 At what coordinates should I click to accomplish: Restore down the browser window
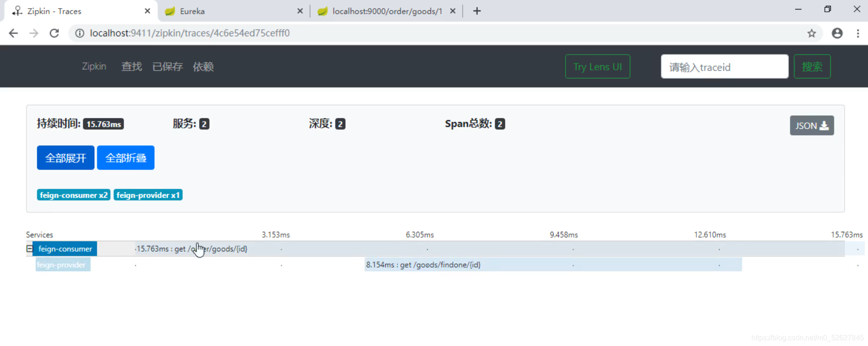point(828,9)
